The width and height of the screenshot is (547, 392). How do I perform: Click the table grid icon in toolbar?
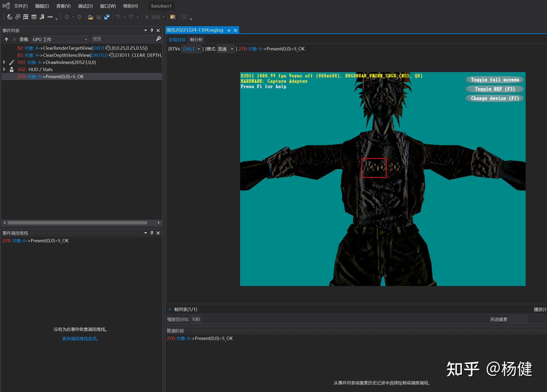click(x=34, y=17)
